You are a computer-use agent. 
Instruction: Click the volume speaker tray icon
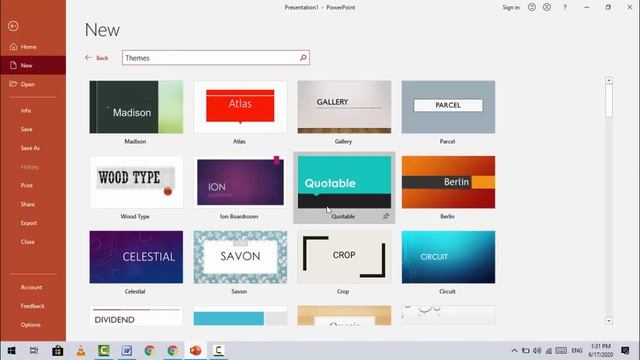point(537,351)
